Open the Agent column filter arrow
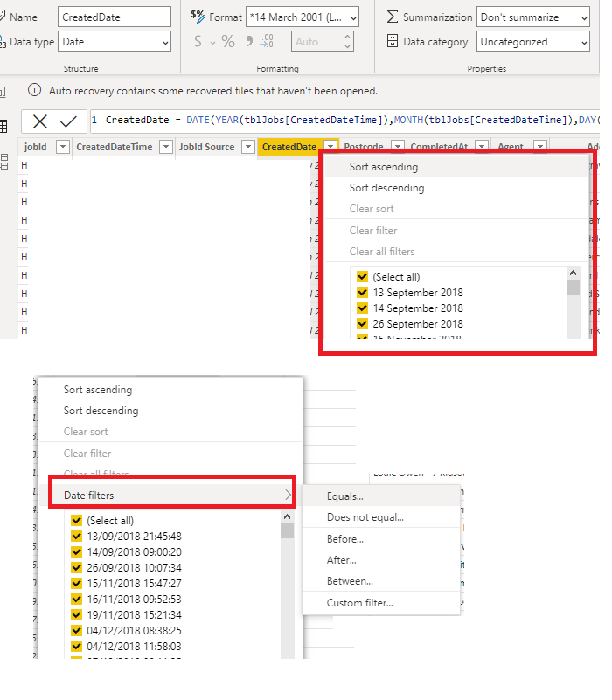This screenshot has width=612, height=700. point(540,146)
